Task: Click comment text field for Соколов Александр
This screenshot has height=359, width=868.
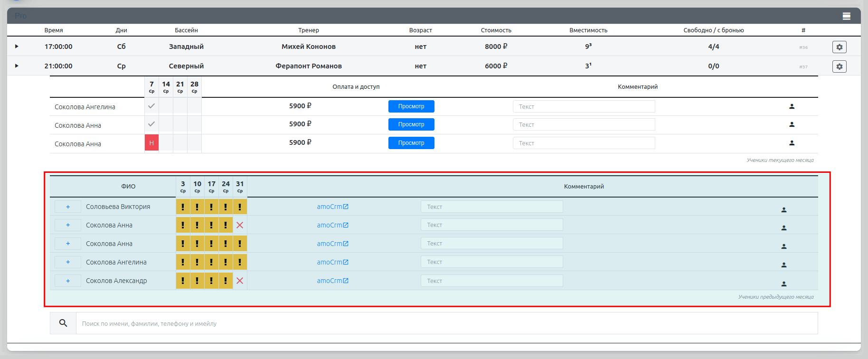Action: point(491,281)
